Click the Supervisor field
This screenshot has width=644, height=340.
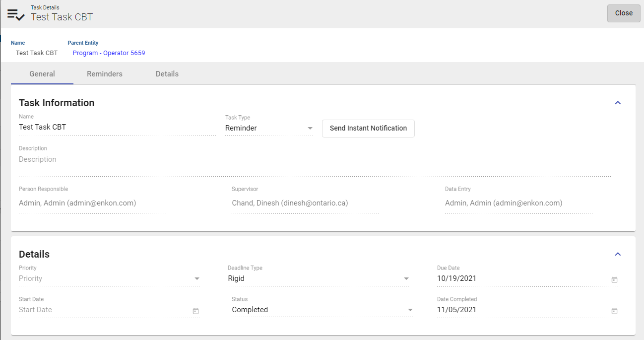click(x=305, y=203)
